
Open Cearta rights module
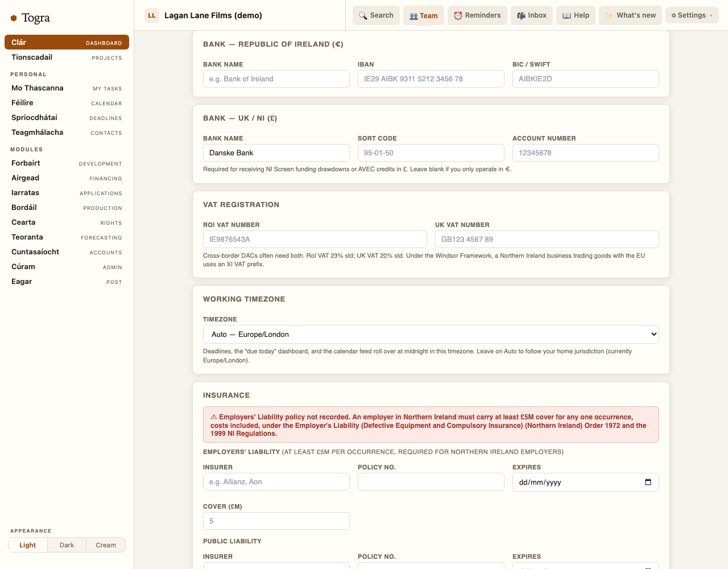pyautogui.click(x=67, y=222)
